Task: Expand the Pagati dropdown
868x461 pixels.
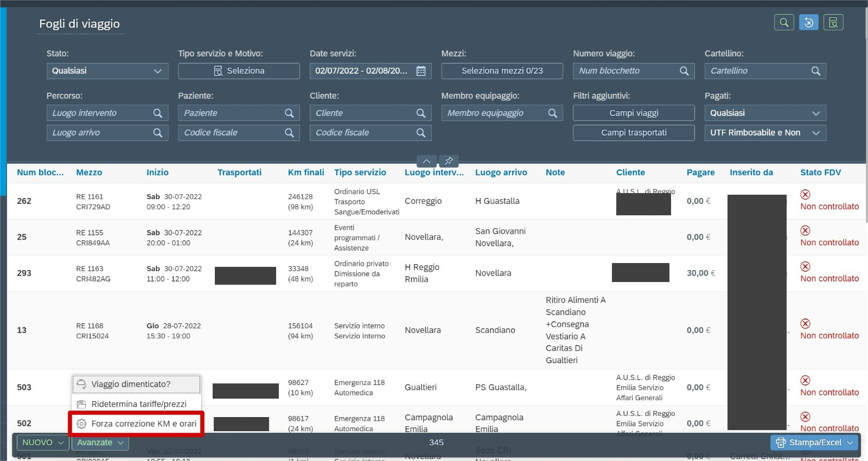Action: 765,113
